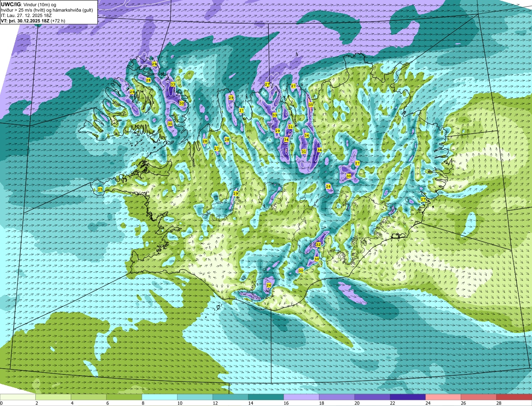Pick the 20–22 m/s violet legend swatch
This screenshot has height=406, width=532.
click(372, 397)
